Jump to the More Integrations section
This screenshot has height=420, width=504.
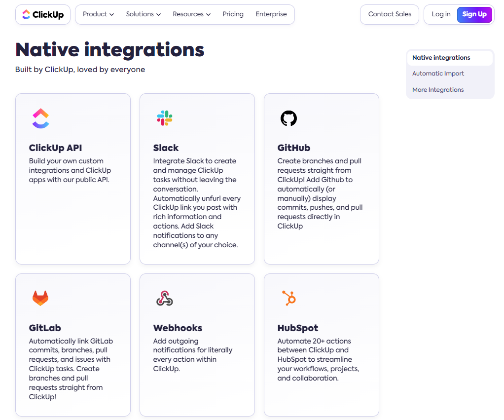(438, 90)
